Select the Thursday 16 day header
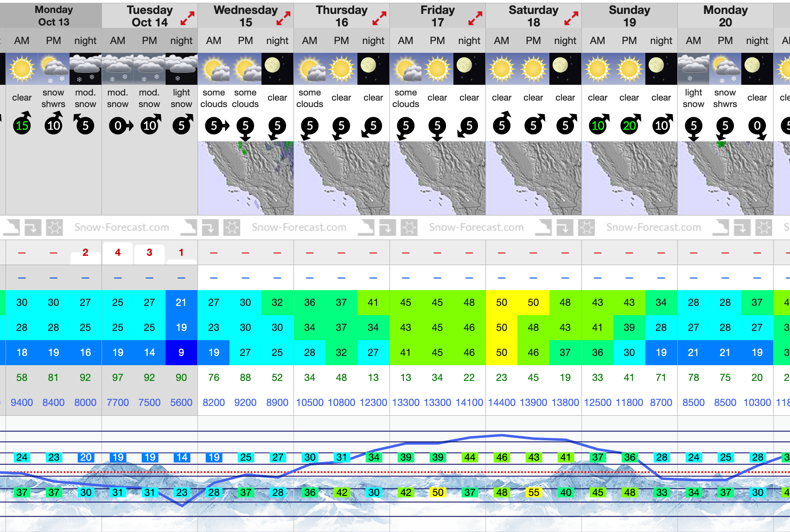 [x=341, y=16]
